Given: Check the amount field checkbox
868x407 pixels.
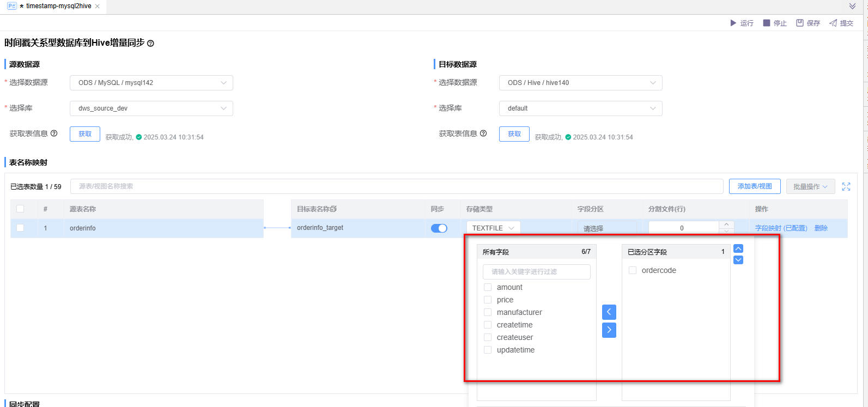Looking at the screenshot, I should point(488,287).
